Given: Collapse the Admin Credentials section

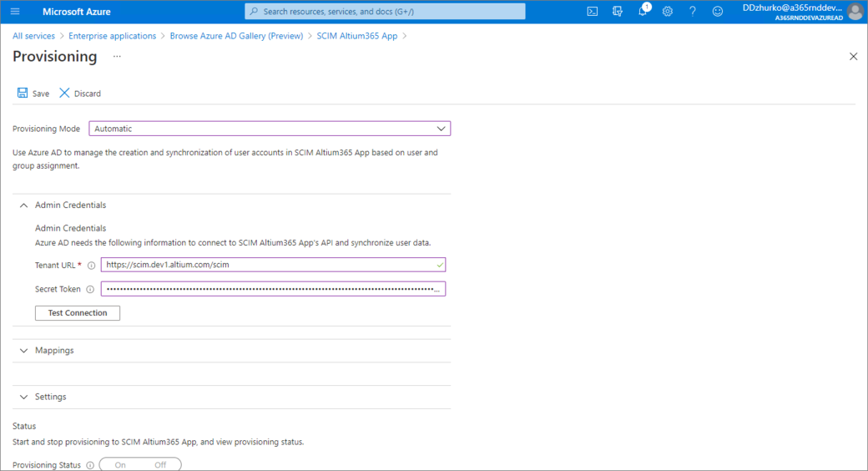Looking at the screenshot, I should [23, 205].
